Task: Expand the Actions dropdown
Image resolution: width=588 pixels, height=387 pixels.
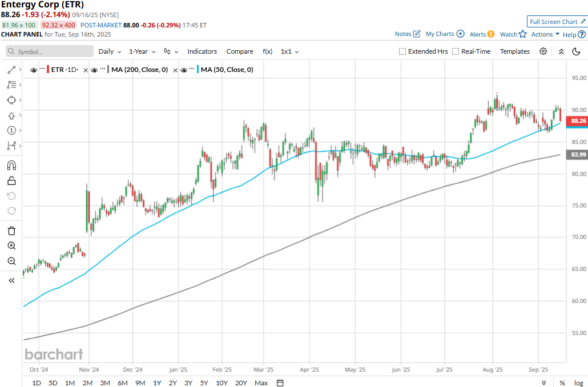Action: pos(545,34)
